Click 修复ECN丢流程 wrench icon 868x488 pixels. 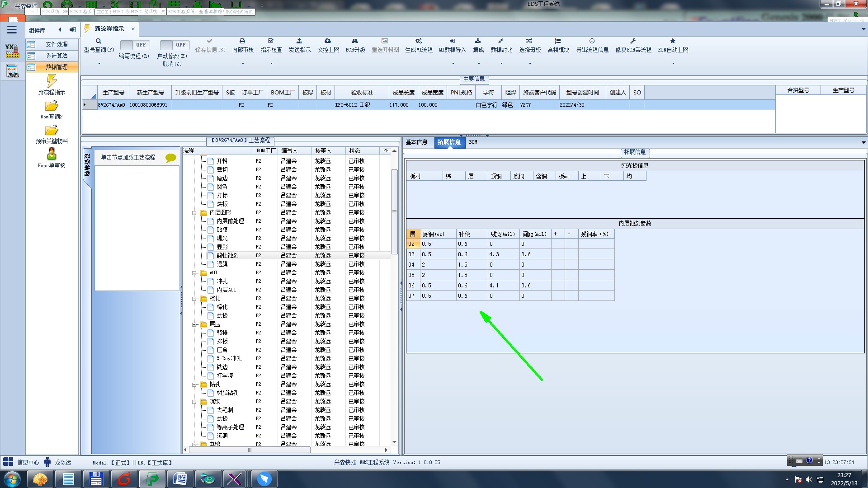tap(633, 41)
